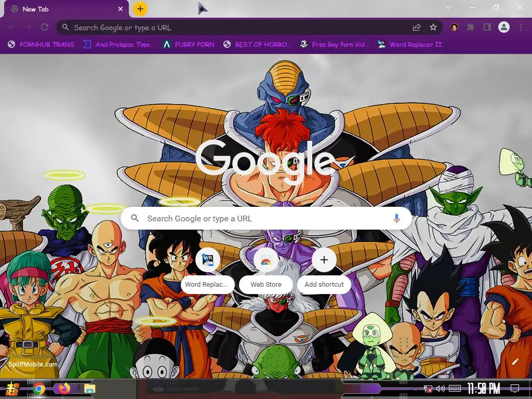Reload the page with the refresh icon
This screenshot has width=532, height=399.
tap(45, 28)
